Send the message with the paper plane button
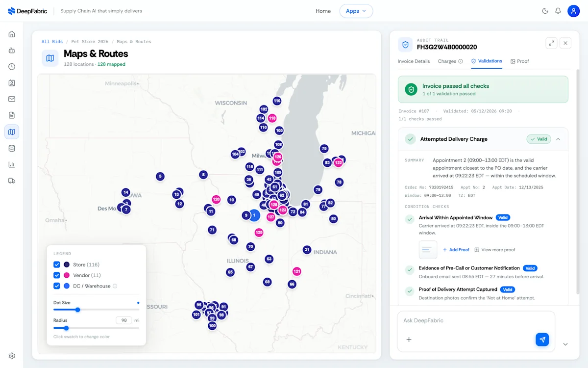588x368 pixels. pos(542,340)
